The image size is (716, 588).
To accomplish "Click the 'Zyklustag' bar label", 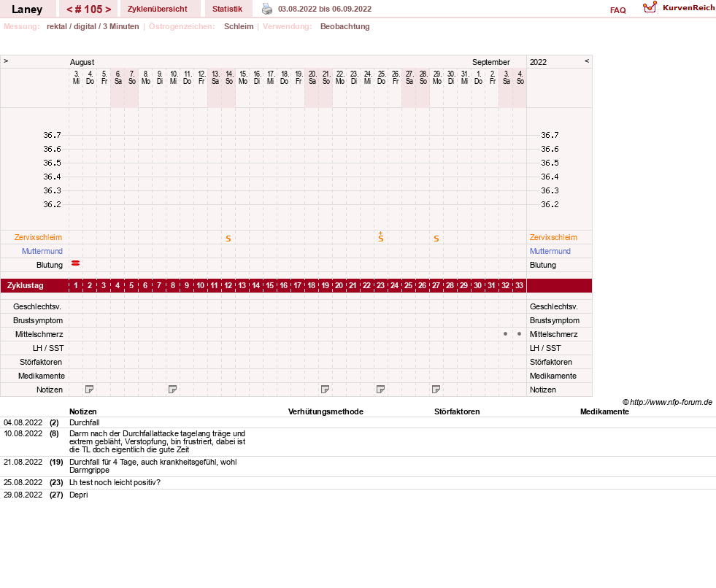I will (x=25, y=285).
